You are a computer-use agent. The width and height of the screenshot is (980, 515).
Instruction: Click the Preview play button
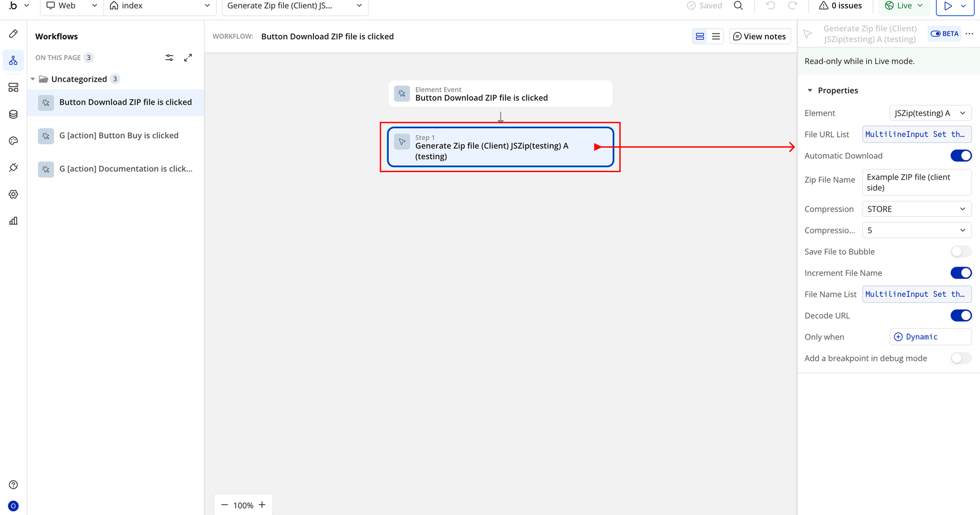[x=948, y=6]
